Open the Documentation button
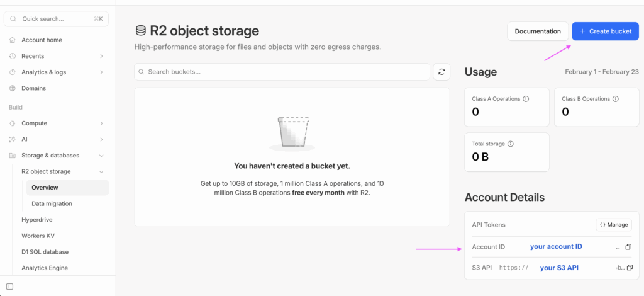Viewport: 644px width, 296px height. pyautogui.click(x=537, y=31)
